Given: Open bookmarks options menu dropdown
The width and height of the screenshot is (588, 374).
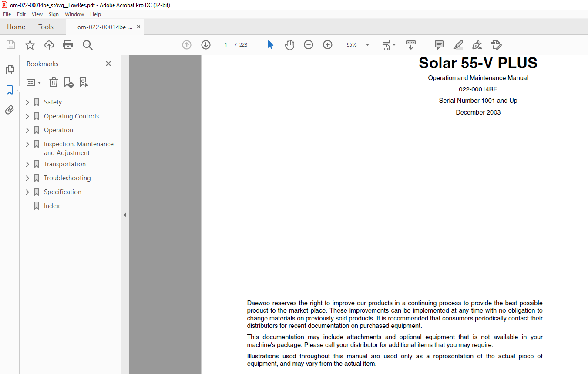Looking at the screenshot, I should tap(34, 82).
